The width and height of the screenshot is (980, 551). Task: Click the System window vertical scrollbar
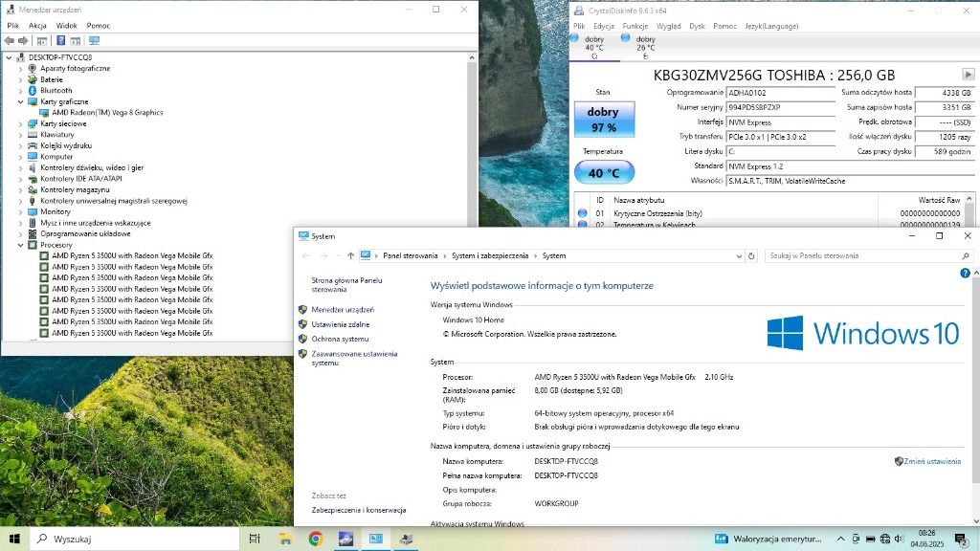tap(975, 396)
